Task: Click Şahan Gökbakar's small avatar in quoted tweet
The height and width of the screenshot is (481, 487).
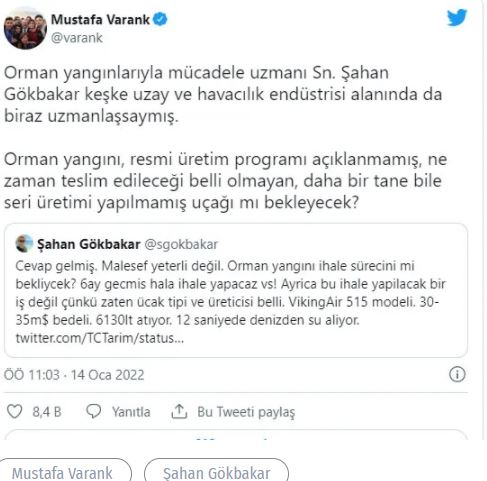Action: click(x=24, y=244)
